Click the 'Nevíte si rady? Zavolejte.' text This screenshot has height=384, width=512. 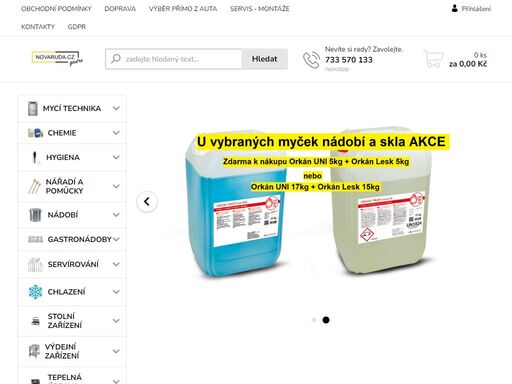coord(364,49)
